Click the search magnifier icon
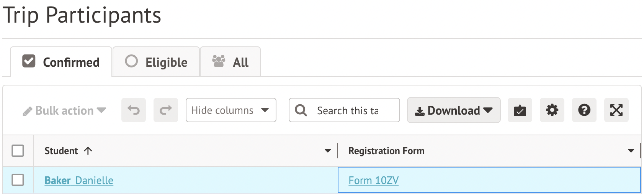 (301, 110)
